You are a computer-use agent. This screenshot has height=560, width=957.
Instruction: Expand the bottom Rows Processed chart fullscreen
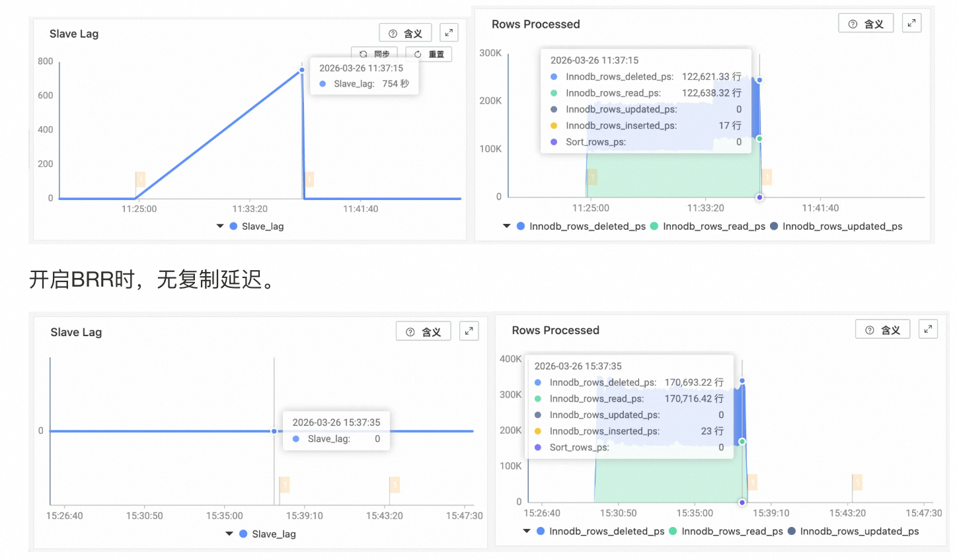click(x=928, y=329)
